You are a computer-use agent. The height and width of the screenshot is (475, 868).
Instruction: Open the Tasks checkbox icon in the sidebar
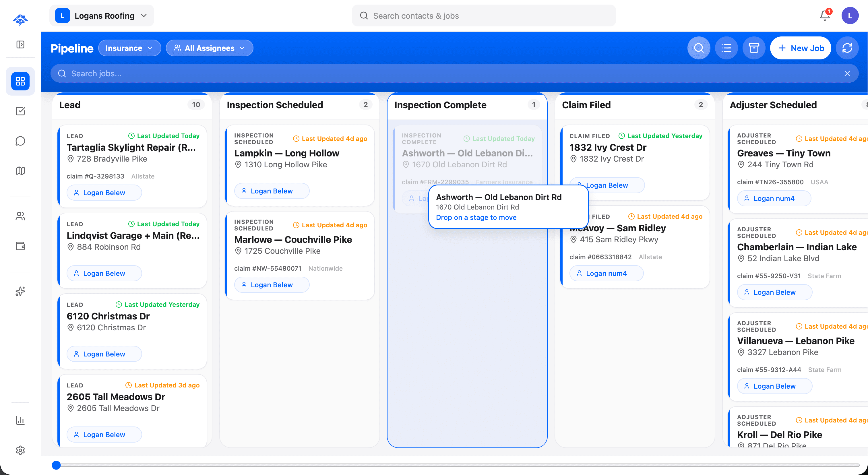pos(20,111)
